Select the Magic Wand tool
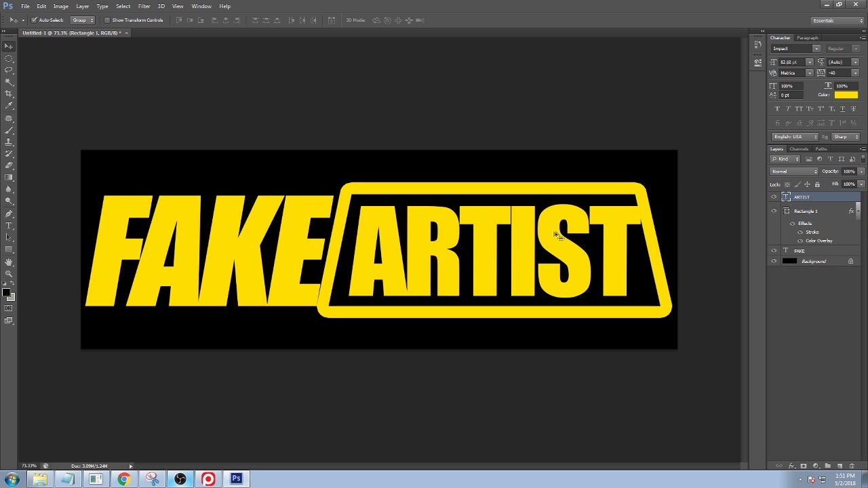Image resolution: width=868 pixels, height=488 pixels. (x=9, y=82)
